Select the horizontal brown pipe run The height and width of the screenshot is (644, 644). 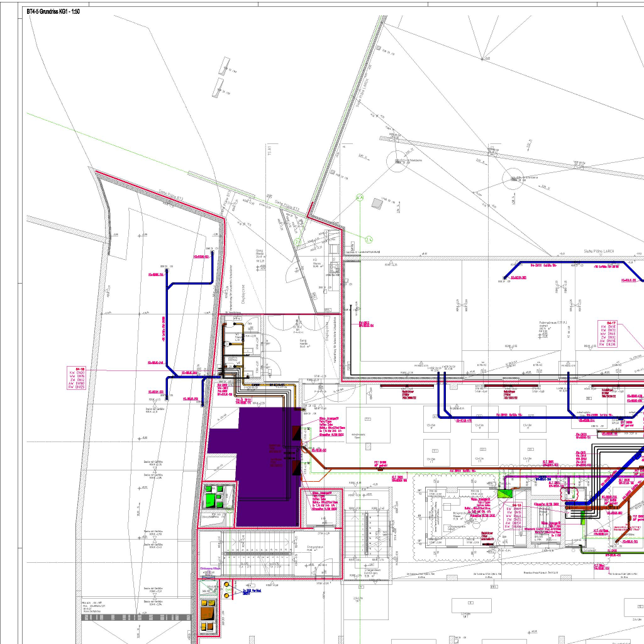pos(428,469)
